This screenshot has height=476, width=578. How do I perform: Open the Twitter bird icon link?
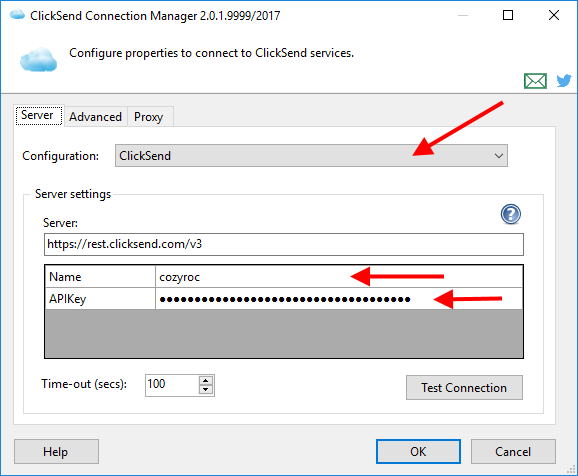564,80
